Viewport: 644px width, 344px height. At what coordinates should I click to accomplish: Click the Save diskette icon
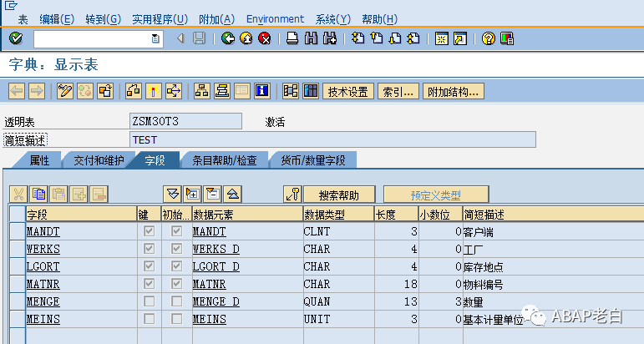tap(199, 38)
